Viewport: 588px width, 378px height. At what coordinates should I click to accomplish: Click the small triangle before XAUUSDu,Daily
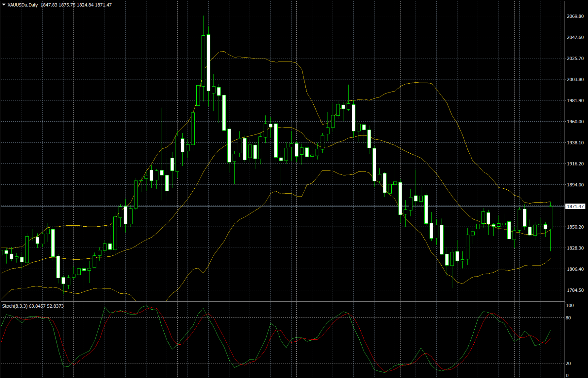4,5
